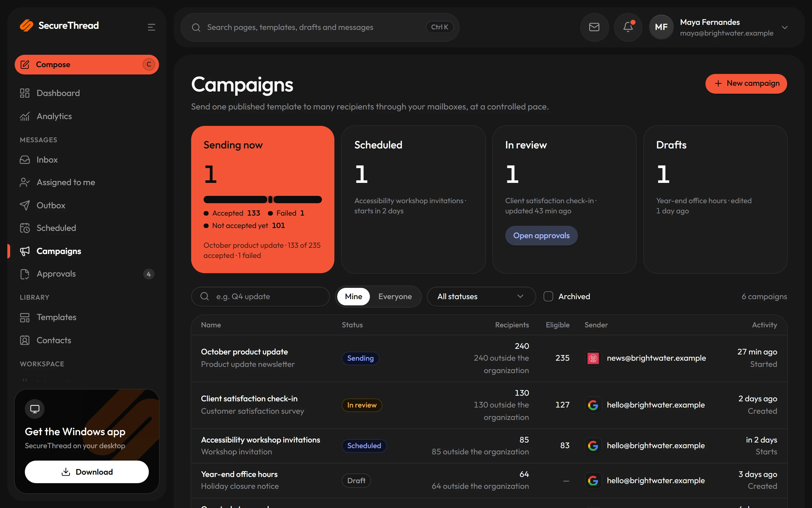Click the news@brightwater.example sender icon
The height and width of the screenshot is (508, 812).
click(x=593, y=358)
